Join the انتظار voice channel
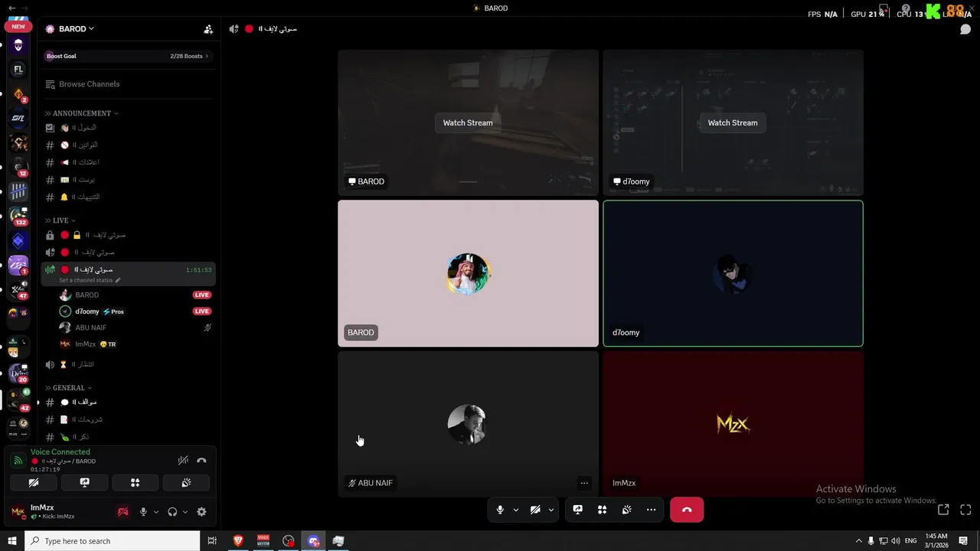The width and height of the screenshot is (980, 551). [128, 364]
